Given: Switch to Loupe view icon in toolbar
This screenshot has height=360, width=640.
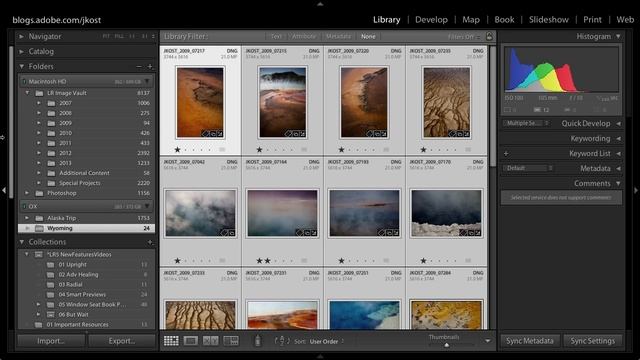Looking at the screenshot, I should (191, 341).
